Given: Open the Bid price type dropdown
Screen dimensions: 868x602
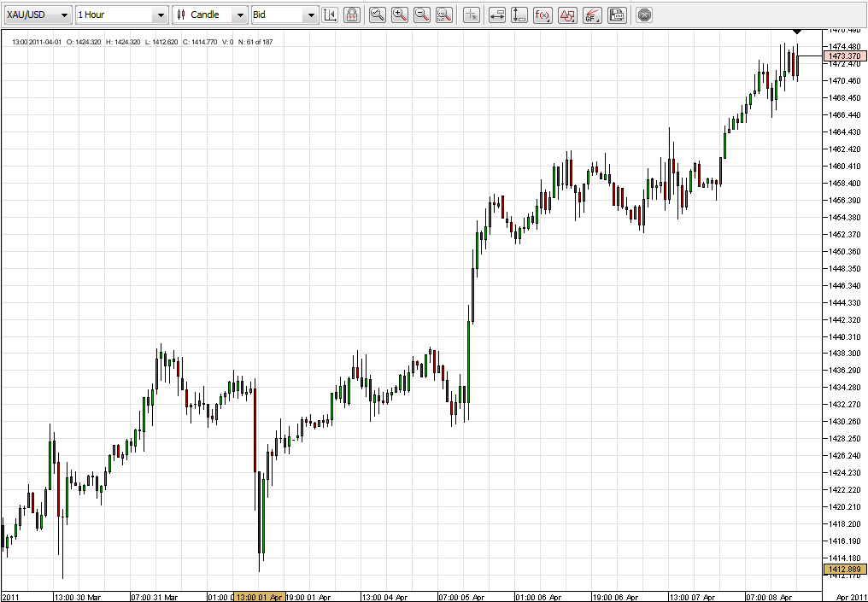Looking at the screenshot, I should 285,15.
